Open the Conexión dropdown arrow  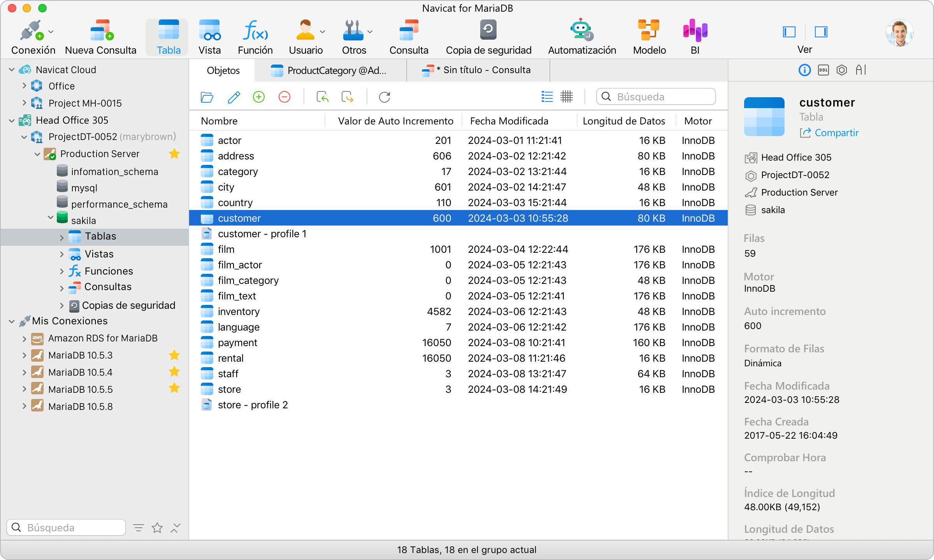click(51, 32)
